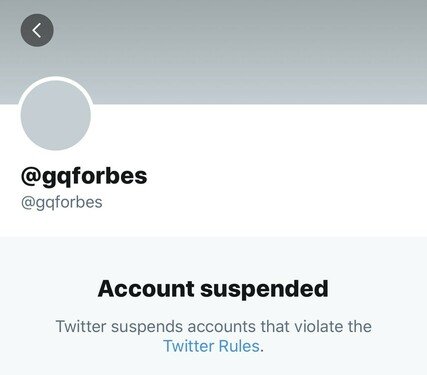Open the Twitter Rules link
The width and height of the screenshot is (427, 375).
pyautogui.click(x=212, y=346)
